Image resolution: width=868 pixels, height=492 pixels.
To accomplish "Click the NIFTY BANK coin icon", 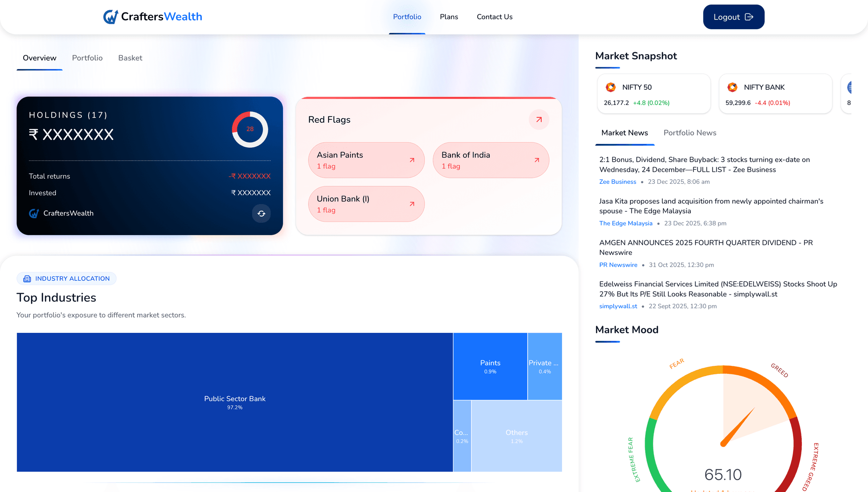I will pos(732,87).
